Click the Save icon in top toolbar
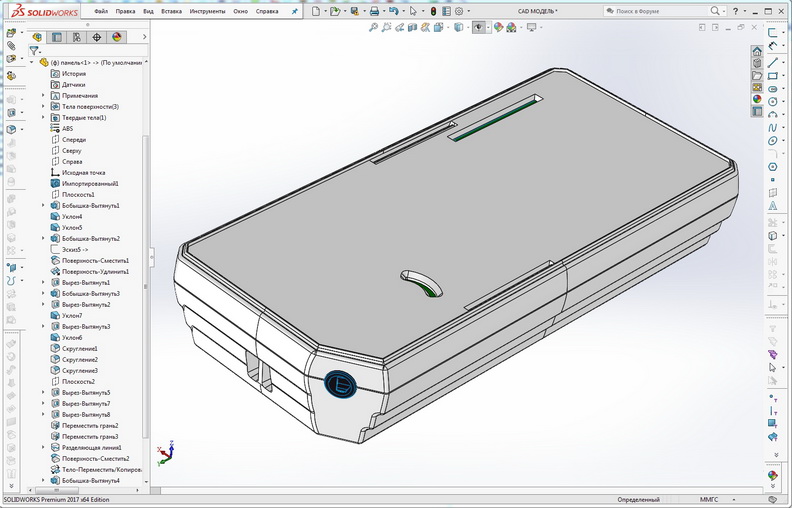Screen dimensions: 792x508 [355, 11]
